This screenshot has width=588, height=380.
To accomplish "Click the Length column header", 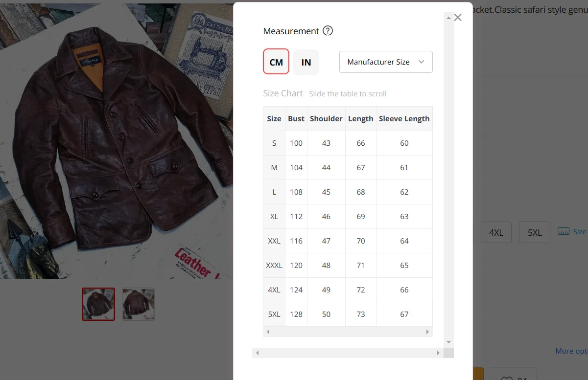I will click(361, 119).
